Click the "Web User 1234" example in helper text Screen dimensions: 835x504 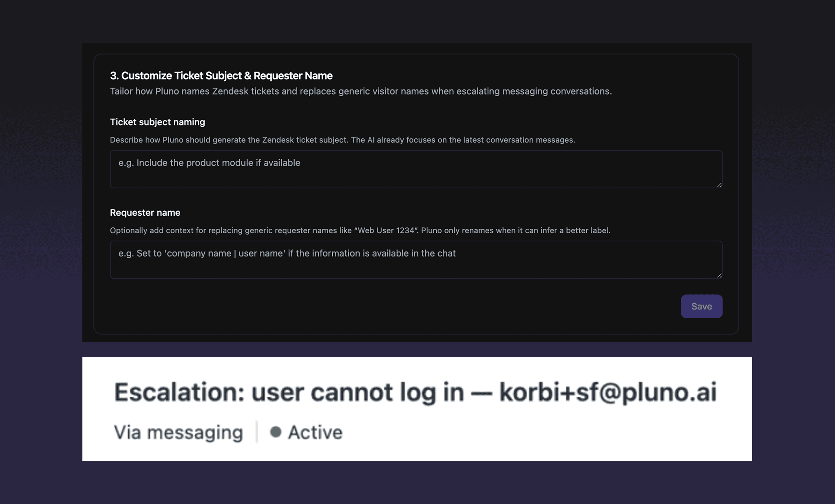point(386,230)
